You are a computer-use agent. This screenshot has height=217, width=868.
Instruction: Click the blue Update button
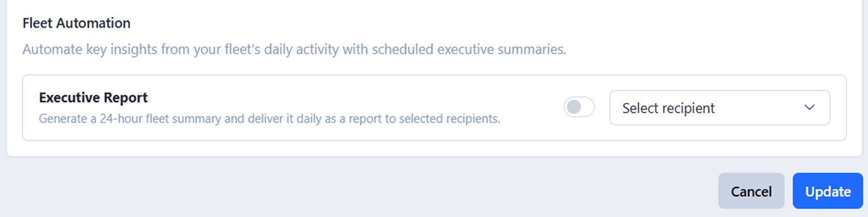(827, 191)
